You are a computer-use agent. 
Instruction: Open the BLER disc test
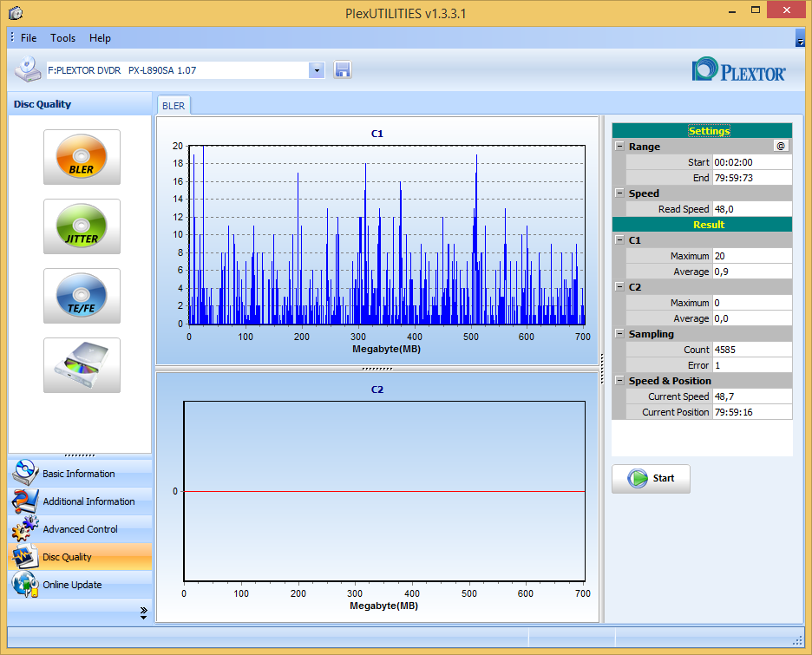(x=82, y=157)
